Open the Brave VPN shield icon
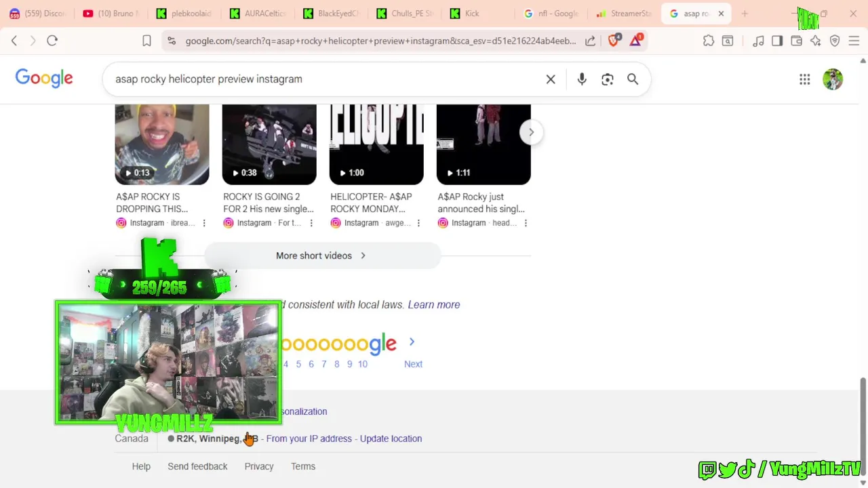The image size is (868, 488). point(835,41)
